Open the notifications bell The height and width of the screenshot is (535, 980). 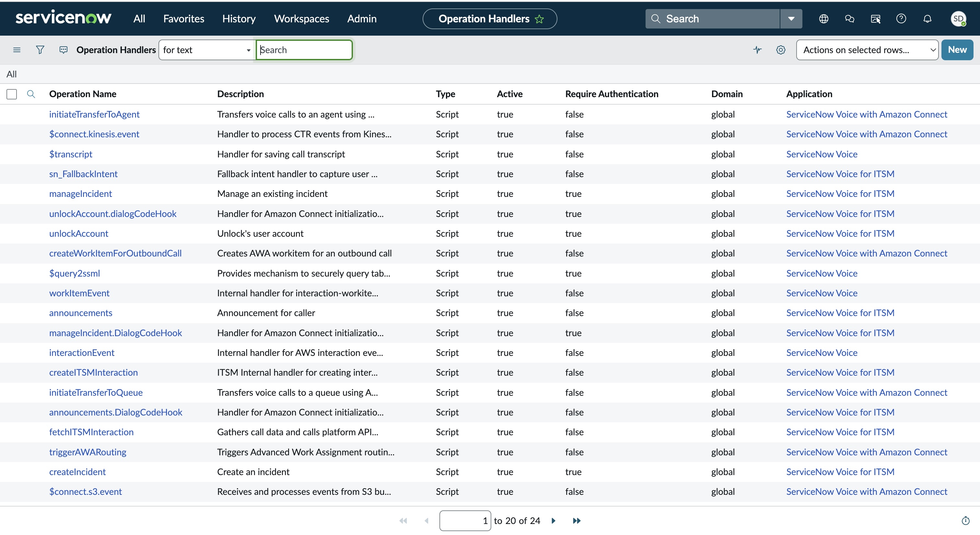click(x=927, y=19)
